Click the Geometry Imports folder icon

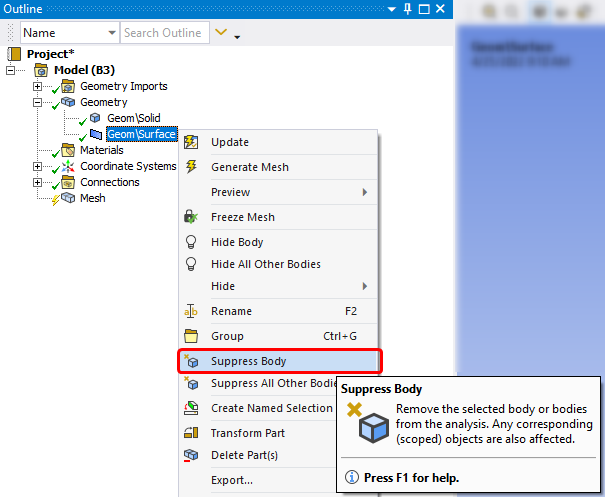[x=68, y=86]
